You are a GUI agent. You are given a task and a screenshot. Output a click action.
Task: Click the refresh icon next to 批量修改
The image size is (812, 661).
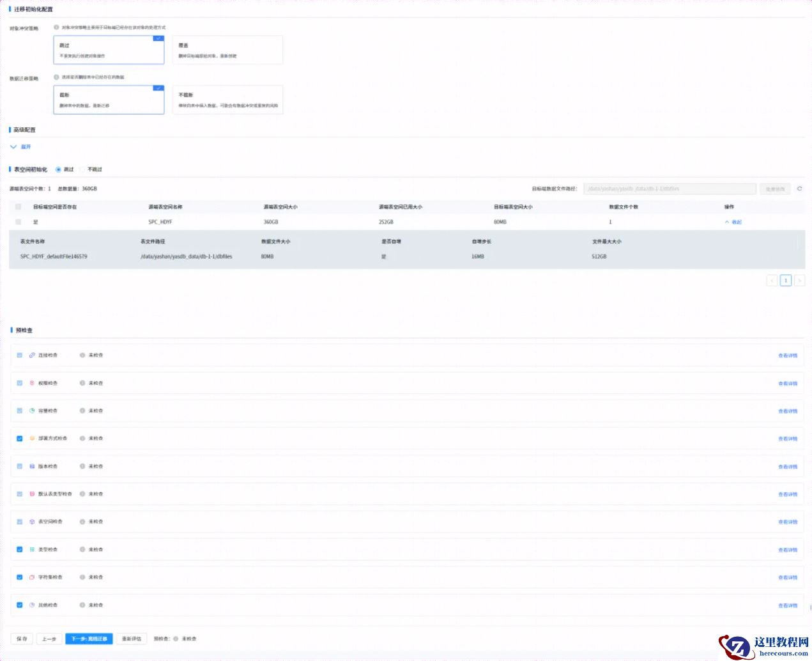tap(799, 189)
